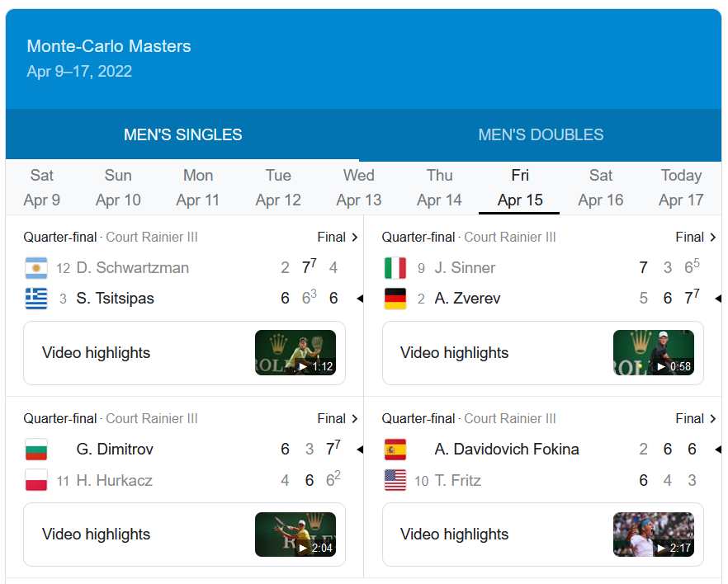The image size is (728, 584).
Task: Select the Men's Singles tab
Action: 183,135
